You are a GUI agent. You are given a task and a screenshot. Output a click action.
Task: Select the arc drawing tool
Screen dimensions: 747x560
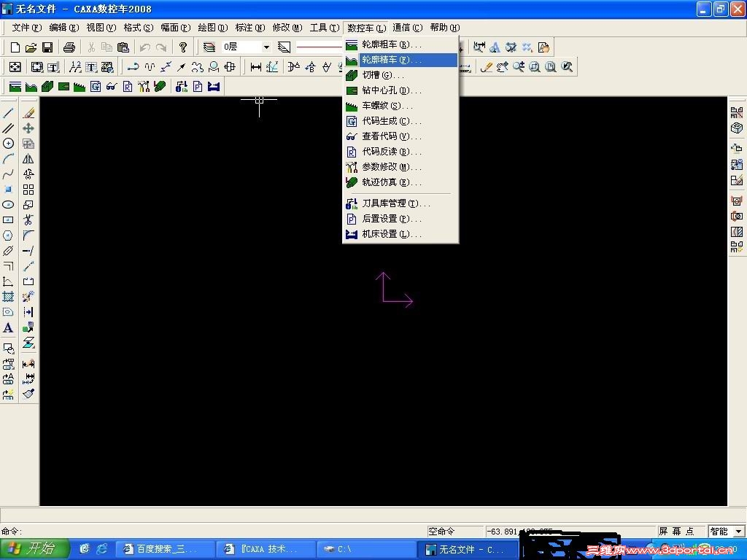[8, 158]
